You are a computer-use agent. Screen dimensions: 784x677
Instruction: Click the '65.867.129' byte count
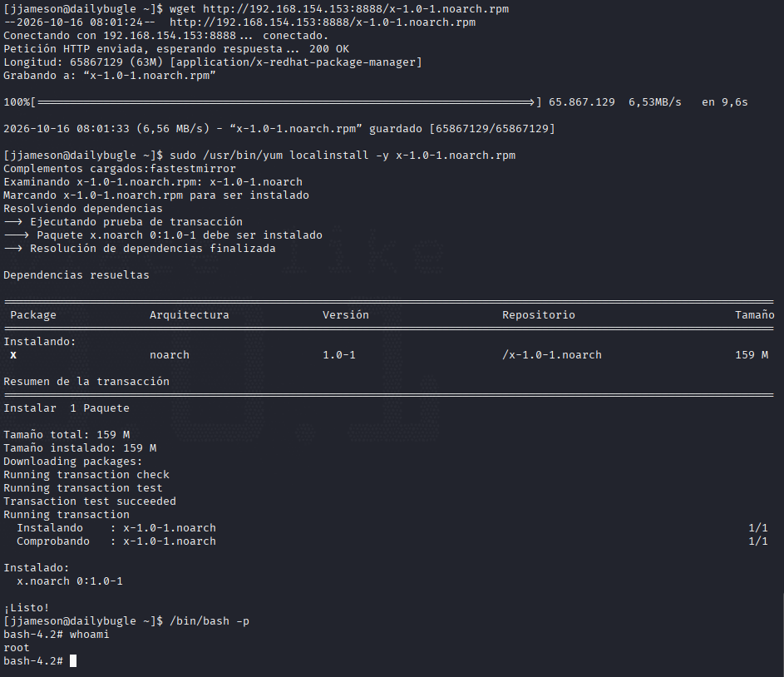[x=581, y=102]
